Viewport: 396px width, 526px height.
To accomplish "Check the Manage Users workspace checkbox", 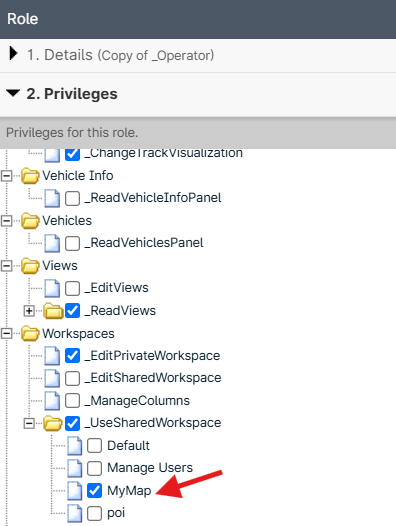I will pos(94,468).
